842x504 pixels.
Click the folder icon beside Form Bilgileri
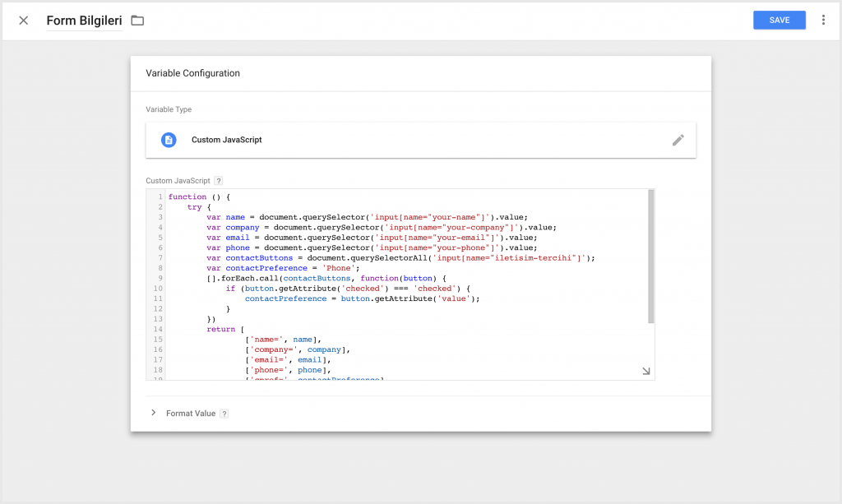tap(137, 21)
